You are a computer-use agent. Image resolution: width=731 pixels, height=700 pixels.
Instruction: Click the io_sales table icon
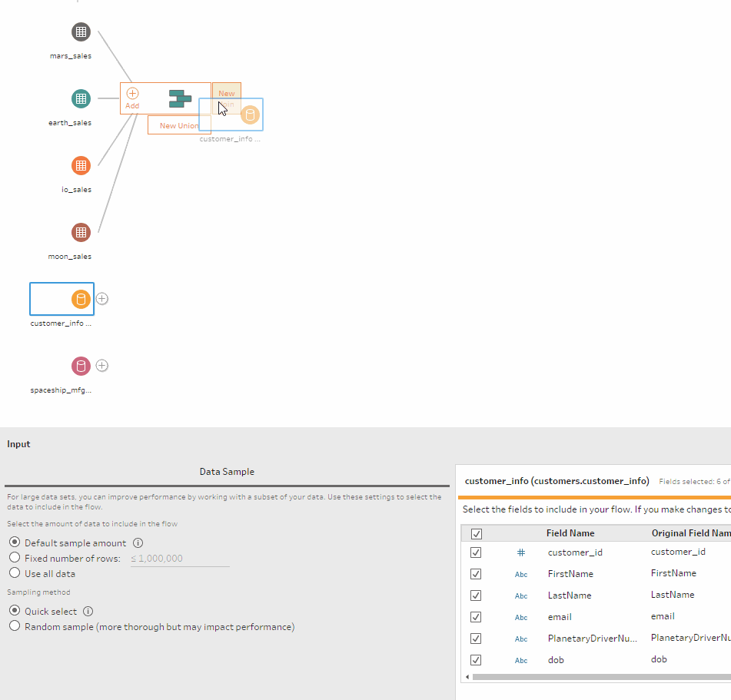(x=81, y=165)
